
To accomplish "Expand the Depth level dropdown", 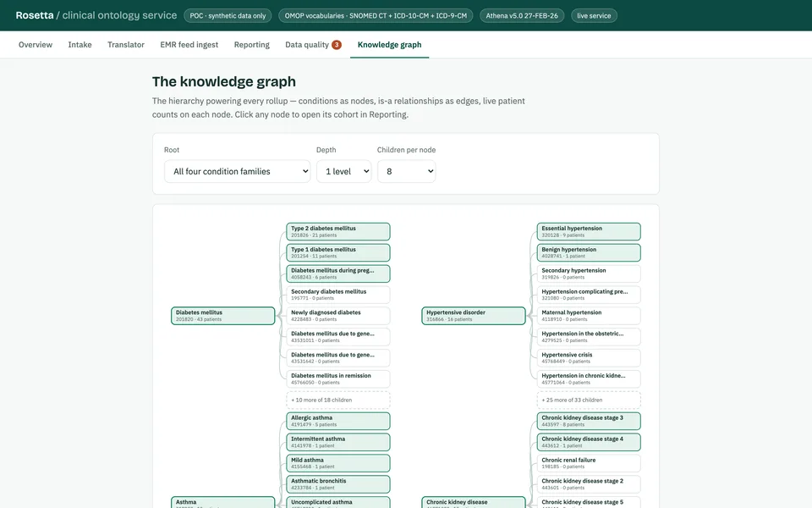I will tap(344, 172).
